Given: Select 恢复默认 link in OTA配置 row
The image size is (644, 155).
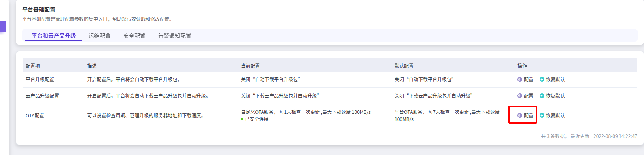Looking at the screenshot, I should click(555, 115).
